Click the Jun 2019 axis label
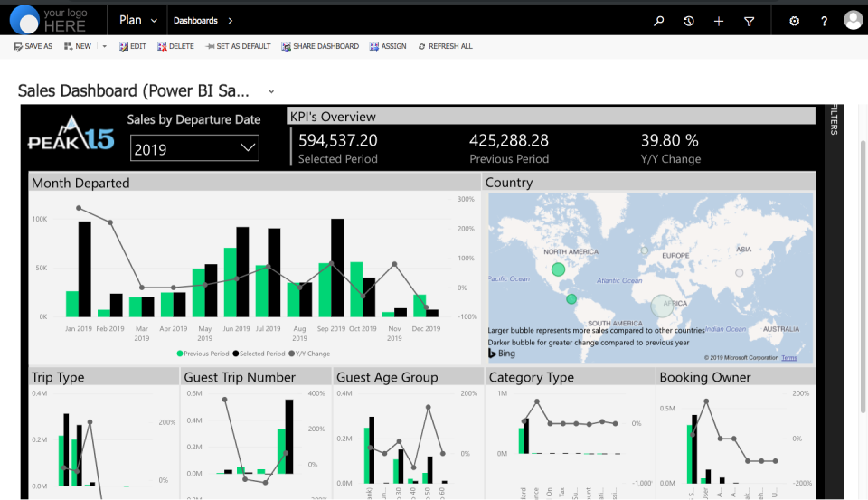The height and width of the screenshot is (500, 868). (236, 329)
